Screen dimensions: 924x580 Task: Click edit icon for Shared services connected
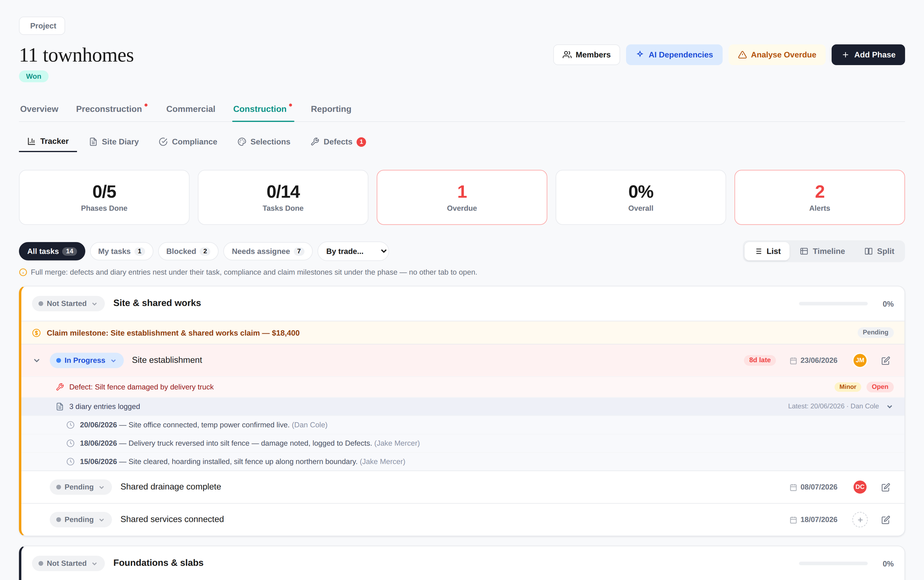click(x=885, y=520)
